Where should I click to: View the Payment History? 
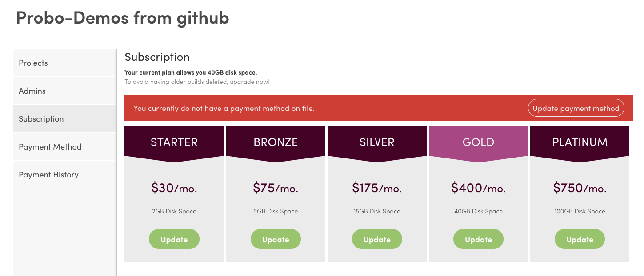click(x=48, y=174)
